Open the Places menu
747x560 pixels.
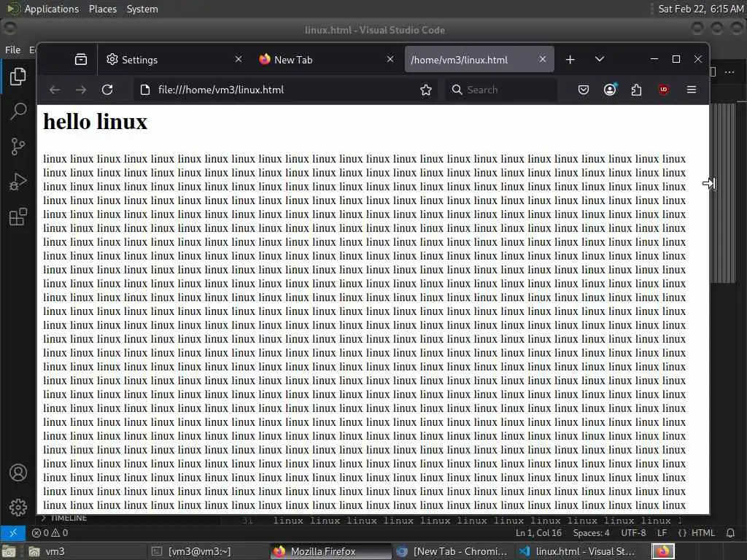tap(102, 9)
